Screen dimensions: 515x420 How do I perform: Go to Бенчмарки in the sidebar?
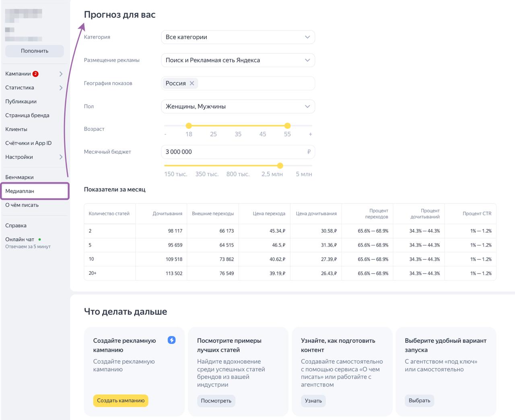pyautogui.click(x=19, y=177)
